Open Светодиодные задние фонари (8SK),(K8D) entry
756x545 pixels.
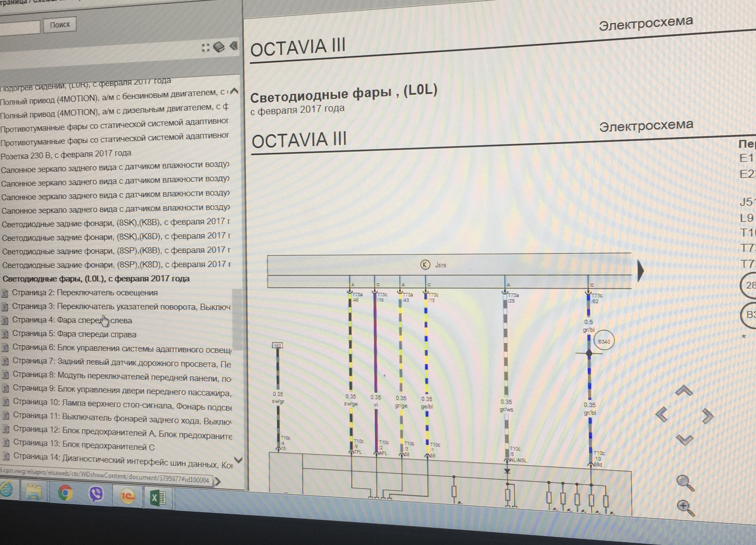point(116,237)
